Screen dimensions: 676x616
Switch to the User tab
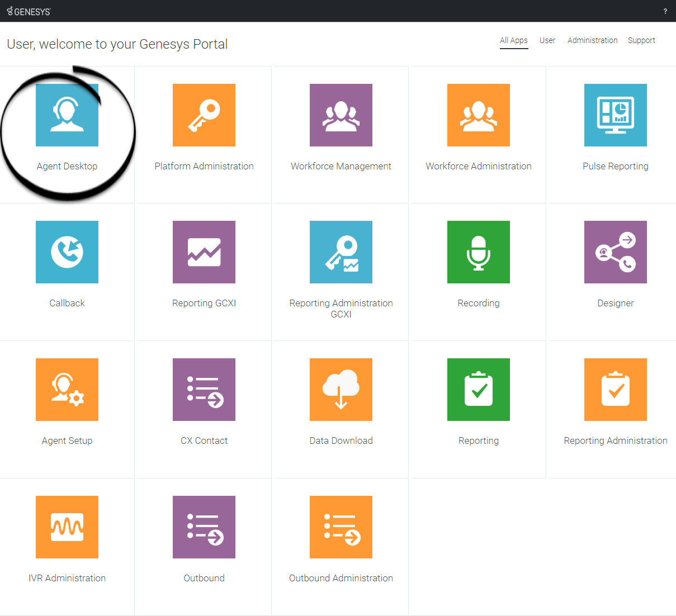coord(547,40)
